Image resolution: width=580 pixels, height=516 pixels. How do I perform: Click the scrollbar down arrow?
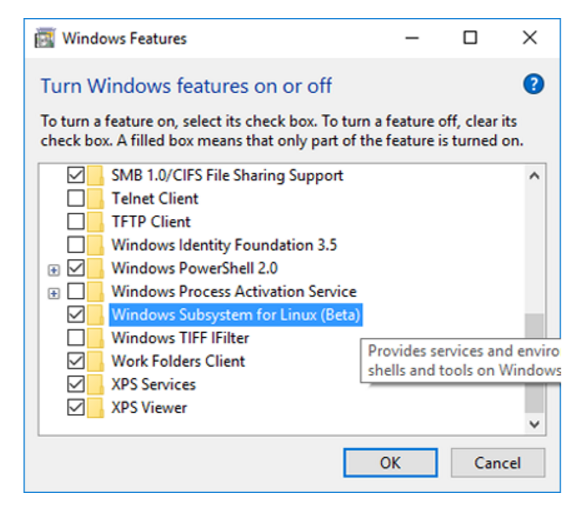point(534,424)
